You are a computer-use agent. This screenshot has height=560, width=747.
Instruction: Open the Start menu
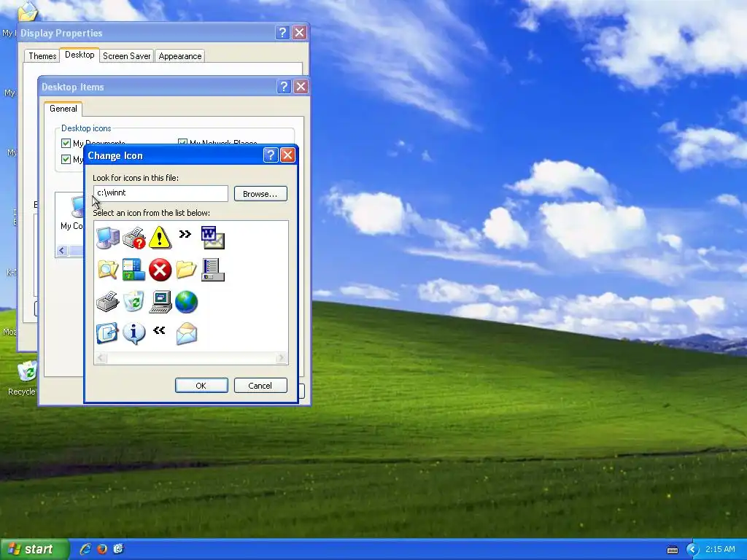(34, 549)
